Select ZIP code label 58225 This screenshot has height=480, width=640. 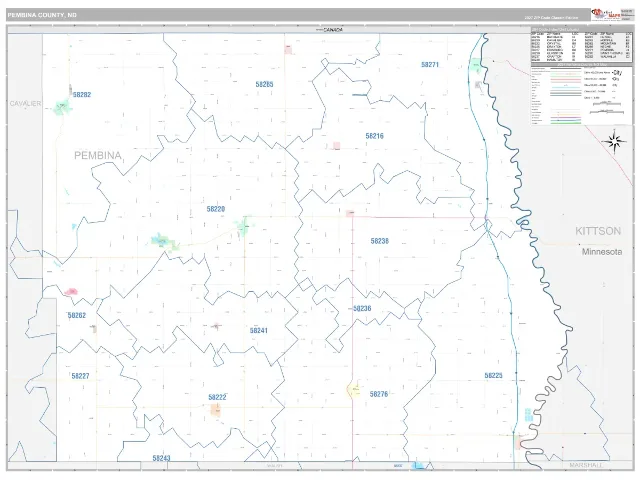click(x=493, y=376)
